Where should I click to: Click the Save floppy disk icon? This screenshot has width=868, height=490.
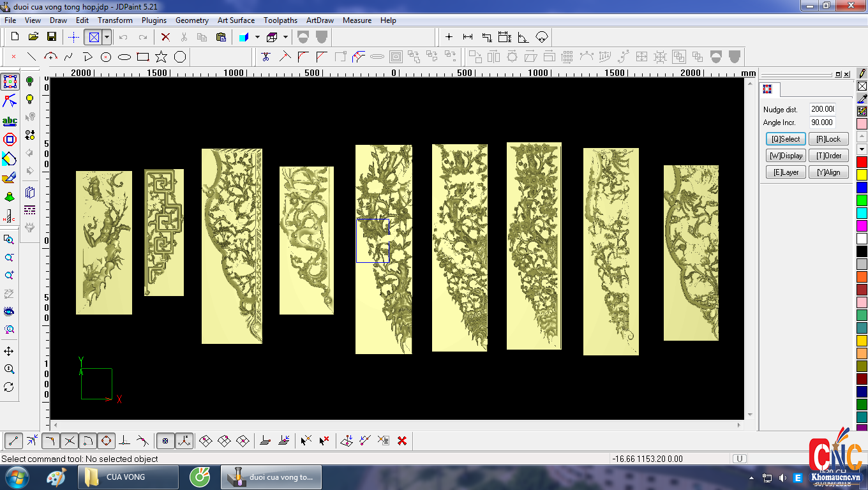point(52,37)
